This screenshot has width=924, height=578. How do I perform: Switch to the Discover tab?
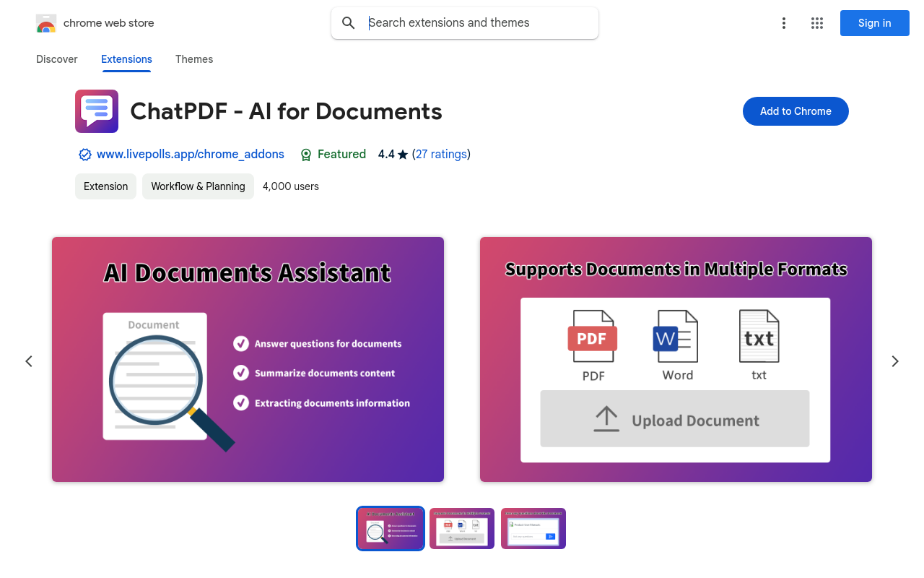57,59
